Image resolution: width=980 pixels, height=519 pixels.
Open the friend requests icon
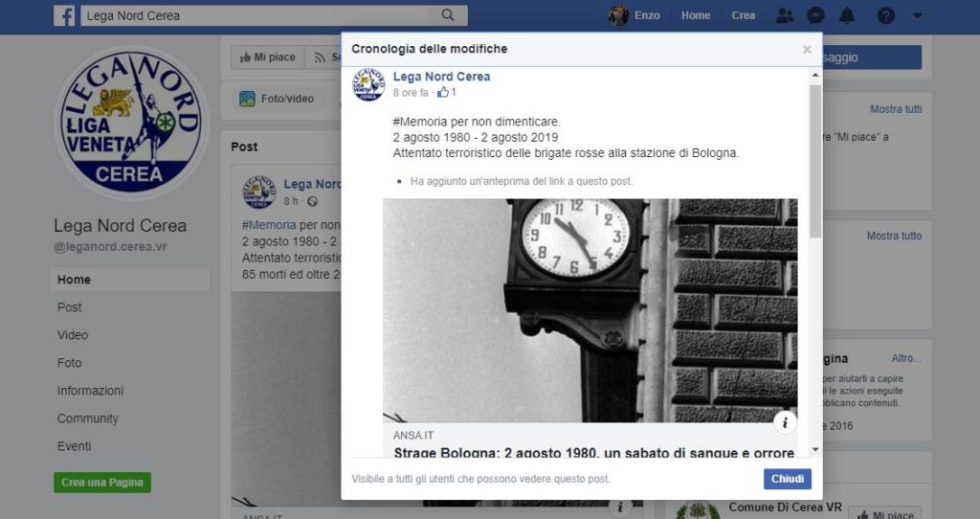[785, 15]
